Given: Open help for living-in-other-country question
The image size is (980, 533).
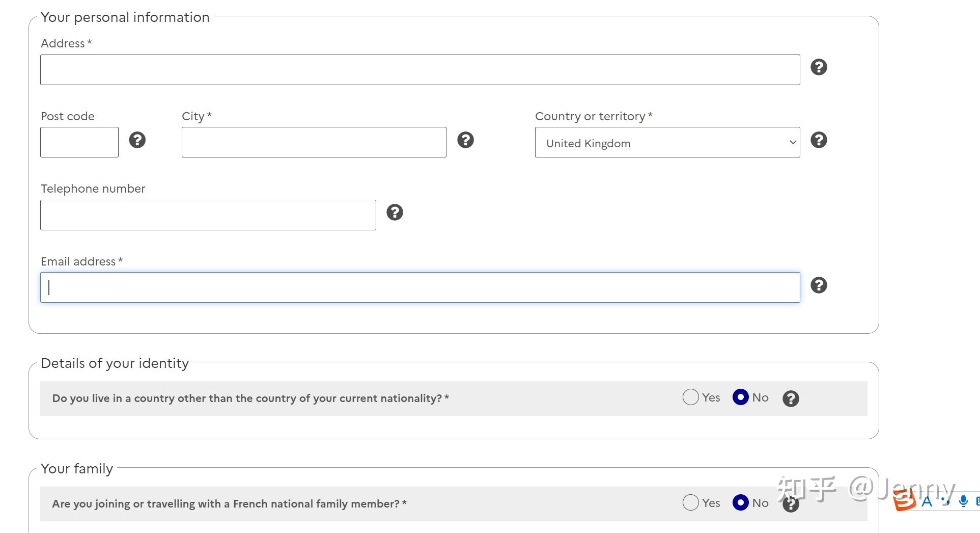Looking at the screenshot, I should point(791,398).
